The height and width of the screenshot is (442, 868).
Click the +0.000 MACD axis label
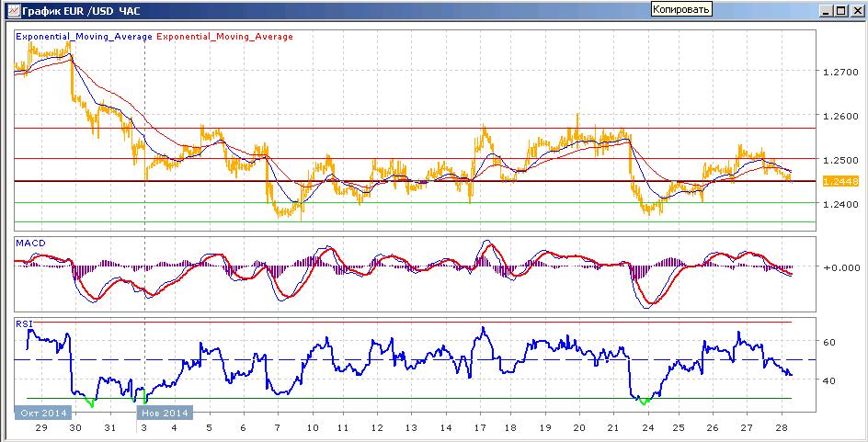839,267
